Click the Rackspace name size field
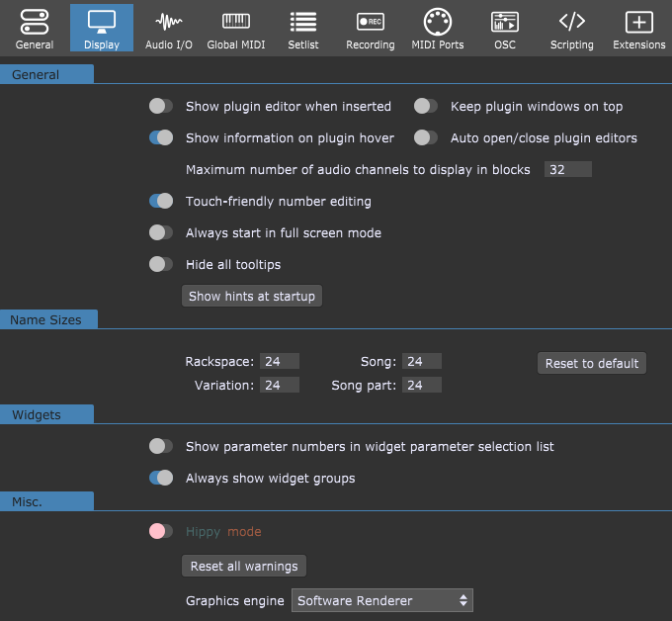Screen dimensions: 672x621 point(280,361)
